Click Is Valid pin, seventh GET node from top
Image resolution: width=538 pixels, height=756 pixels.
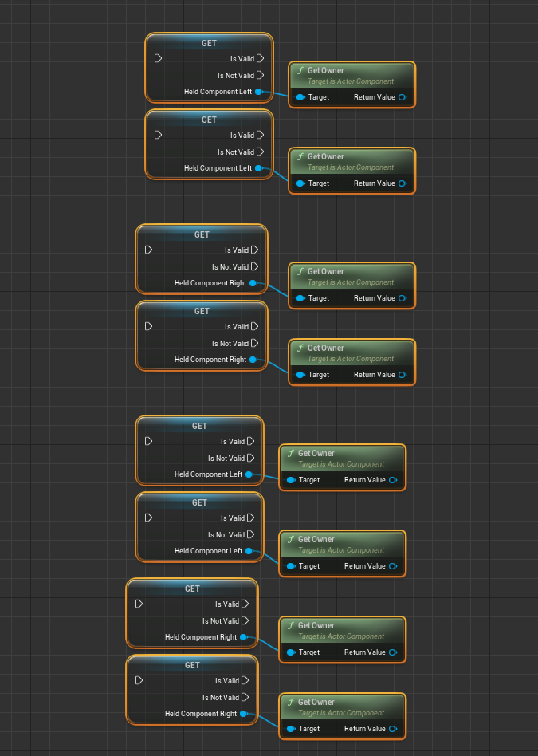[x=245, y=604]
